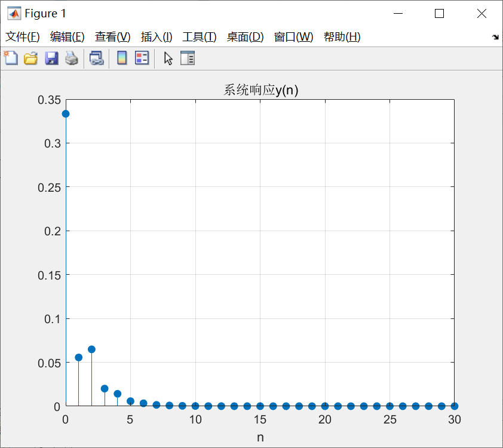The image size is (503, 448).
Task: Click the y-axis tick label 0.15
Action: 49,275
